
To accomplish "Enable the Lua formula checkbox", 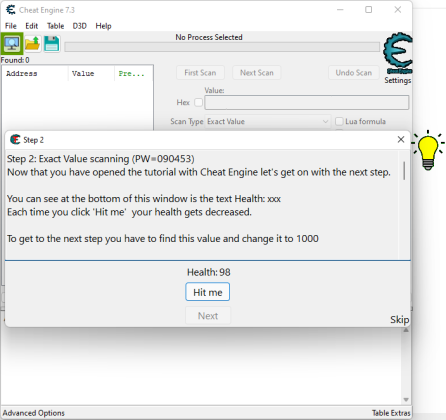I will (339, 121).
